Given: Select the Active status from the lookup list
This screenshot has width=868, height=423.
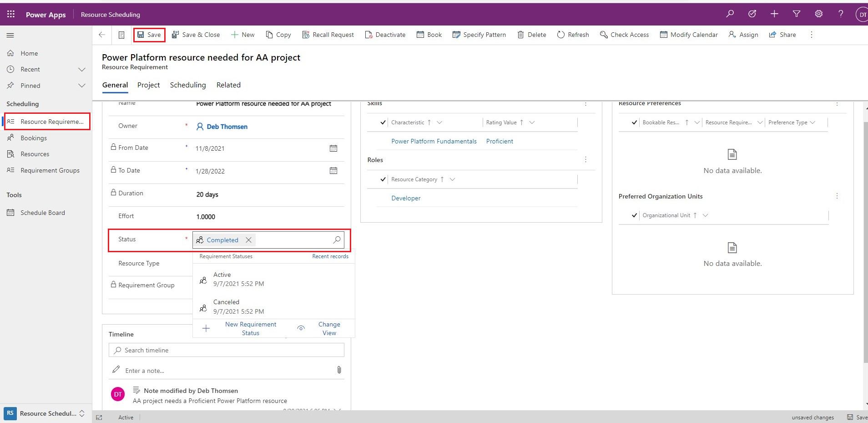Looking at the screenshot, I should point(274,279).
